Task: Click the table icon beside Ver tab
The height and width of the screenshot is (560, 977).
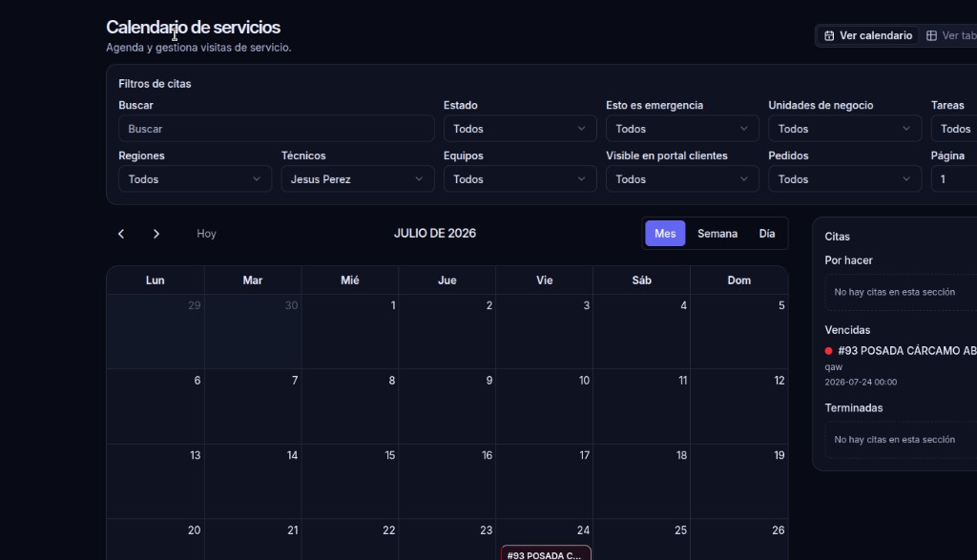Action: [x=931, y=35]
